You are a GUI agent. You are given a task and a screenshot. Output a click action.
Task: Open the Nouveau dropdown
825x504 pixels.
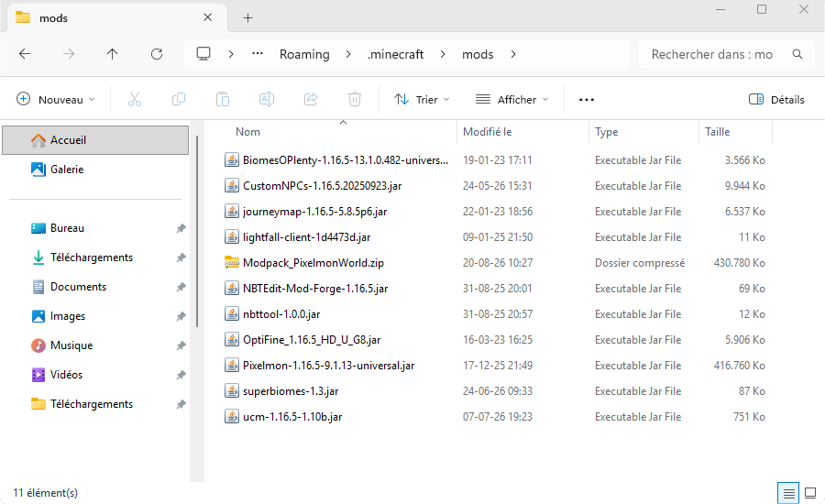[55, 100]
